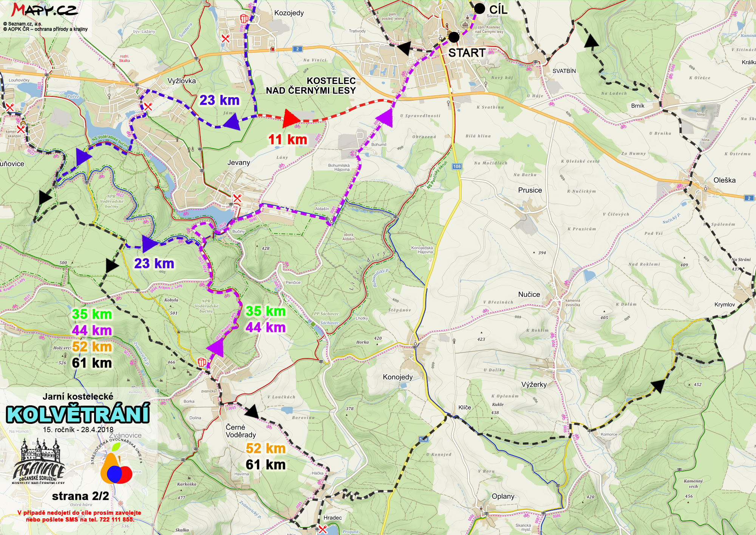The image size is (756, 535).
Task: Click the Jevany town label
Action: (239, 163)
